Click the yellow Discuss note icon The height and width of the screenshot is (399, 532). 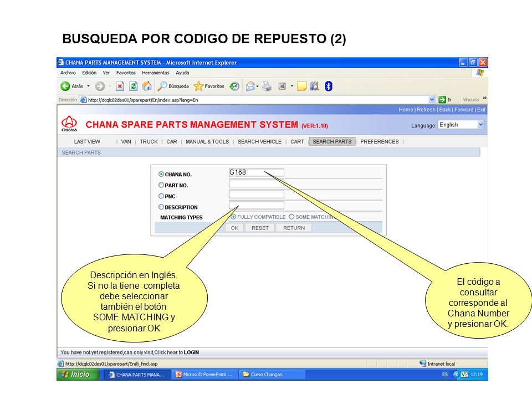coord(301,86)
